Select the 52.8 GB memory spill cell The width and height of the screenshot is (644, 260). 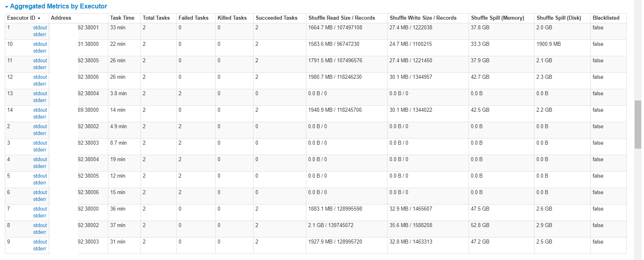click(480, 225)
